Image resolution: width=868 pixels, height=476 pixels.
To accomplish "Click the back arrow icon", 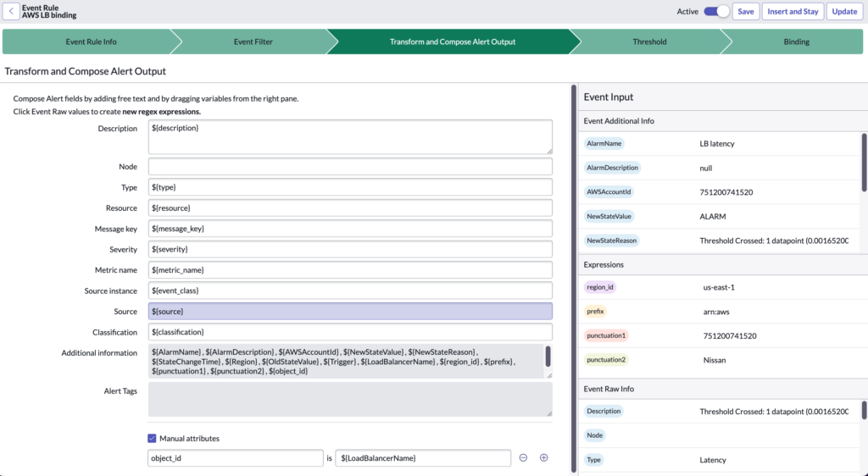I will coord(11,12).
